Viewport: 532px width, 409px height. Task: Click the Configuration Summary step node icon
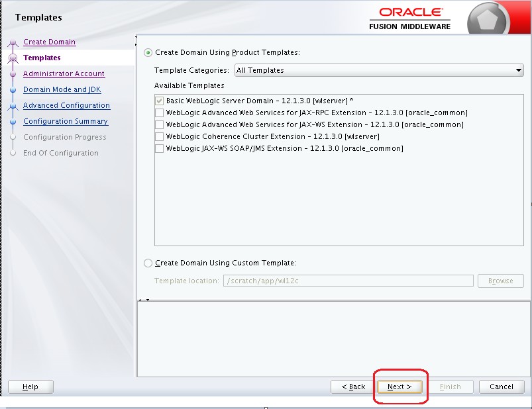click(13, 121)
